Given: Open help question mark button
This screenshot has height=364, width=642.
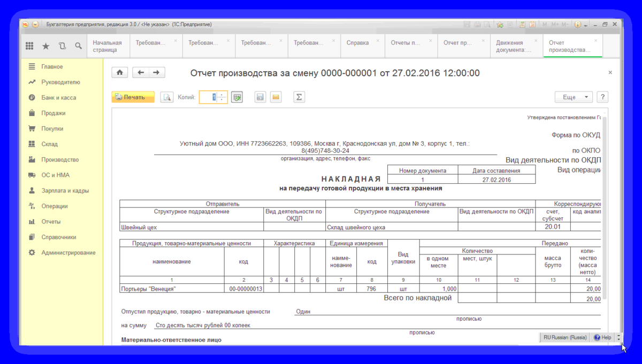Looking at the screenshot, I should (x=603, y=97).
